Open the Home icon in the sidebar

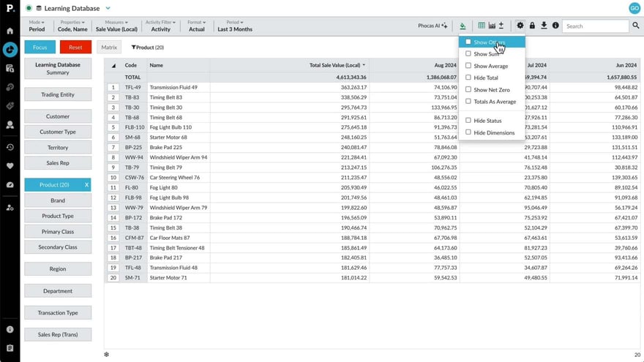coord(10,31)
